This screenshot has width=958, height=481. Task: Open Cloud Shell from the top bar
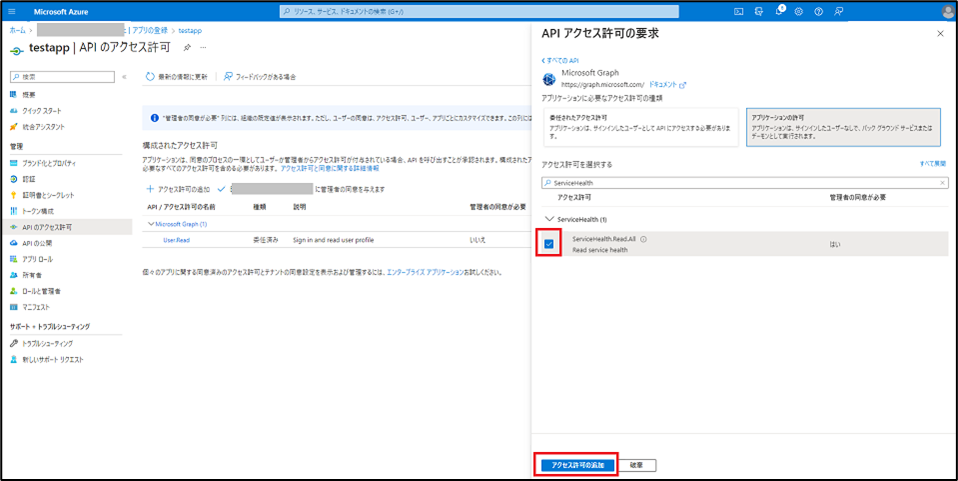[739, 11]
